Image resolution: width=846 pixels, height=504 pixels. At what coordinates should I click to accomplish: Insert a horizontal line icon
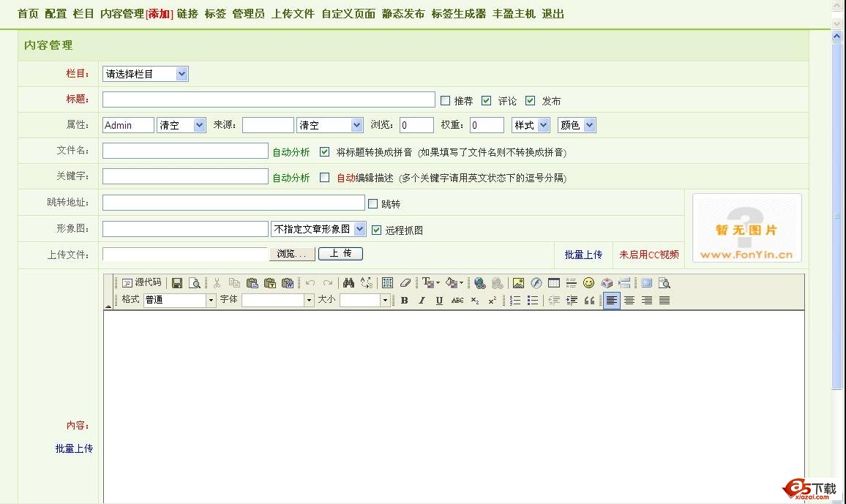click(x=572, y=283)
